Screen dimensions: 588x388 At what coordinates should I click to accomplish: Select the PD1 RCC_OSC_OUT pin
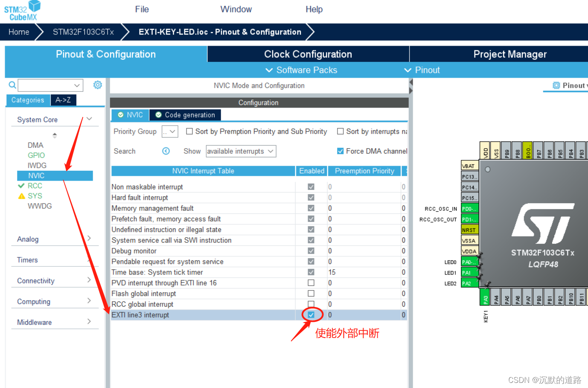(x=469, y=219)
